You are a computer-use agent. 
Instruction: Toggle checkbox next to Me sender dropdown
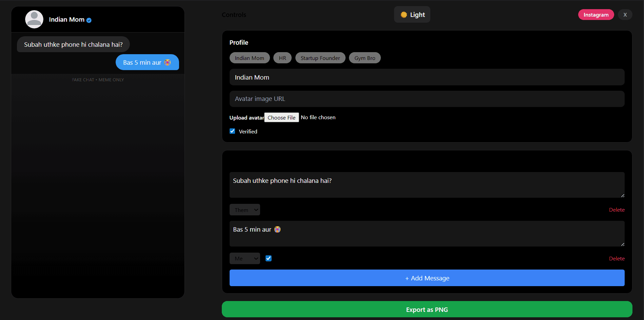pyautogui.click(x=269, y=258)
